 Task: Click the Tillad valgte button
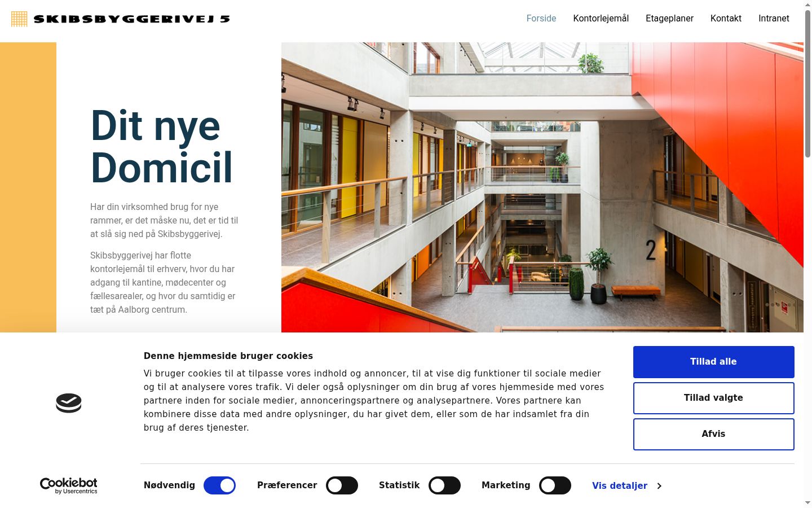point(714,398)
